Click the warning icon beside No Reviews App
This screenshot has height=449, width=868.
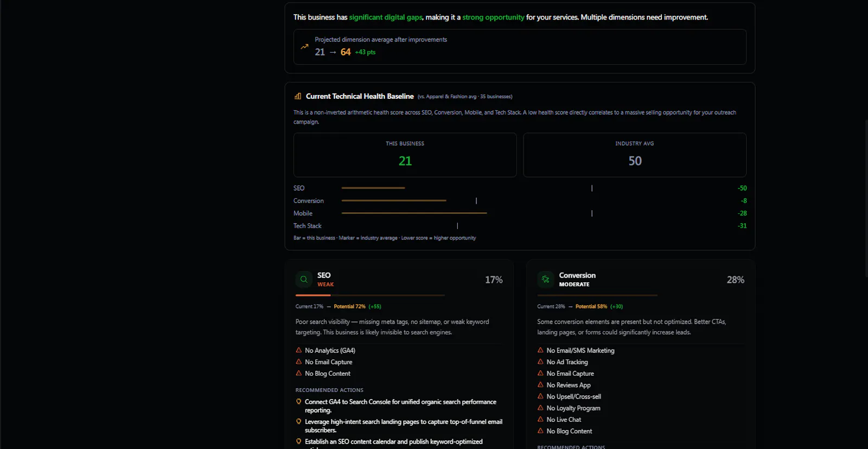(540, 384)
